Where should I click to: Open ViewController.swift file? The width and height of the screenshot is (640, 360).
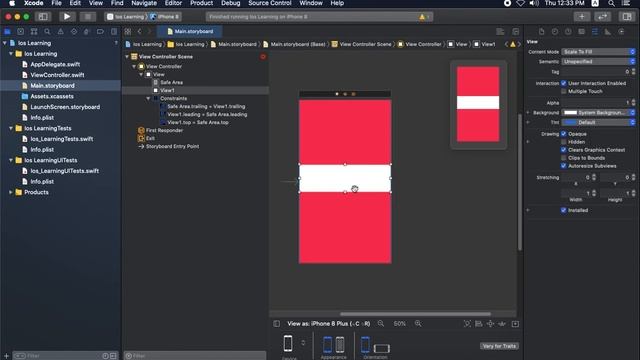tap(57, 75)
